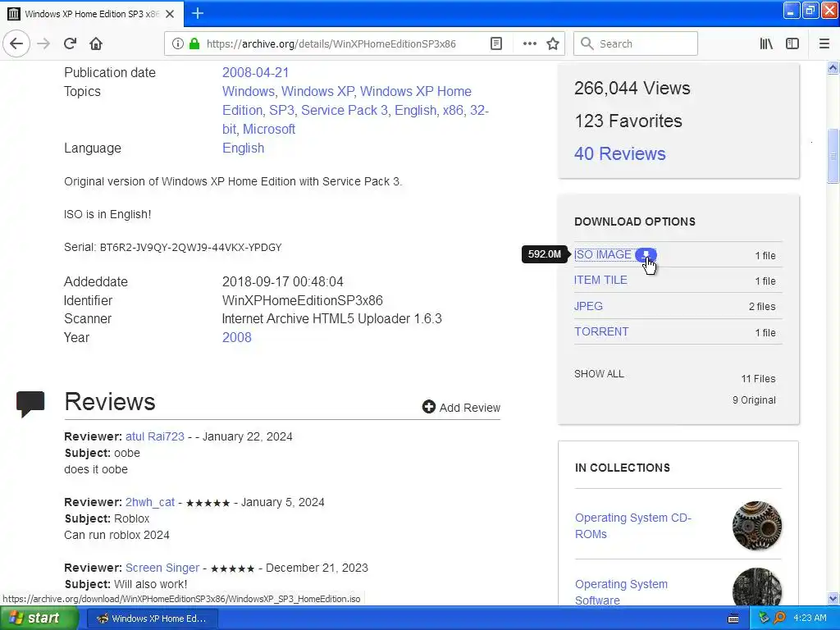Open the x86 topic link

pyautogui.click(x=453, y=111)
